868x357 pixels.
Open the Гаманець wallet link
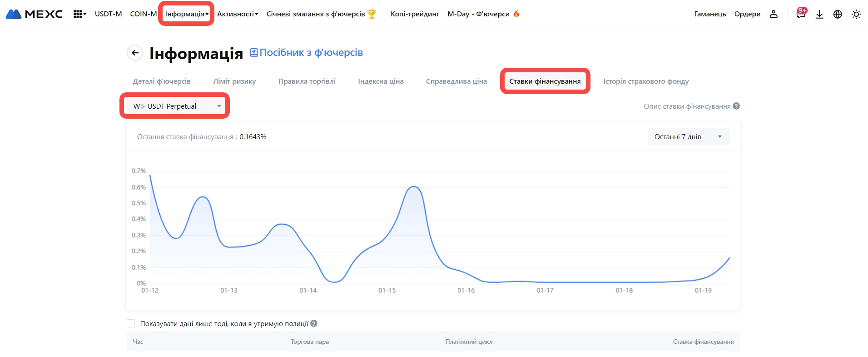pos(710,14)
